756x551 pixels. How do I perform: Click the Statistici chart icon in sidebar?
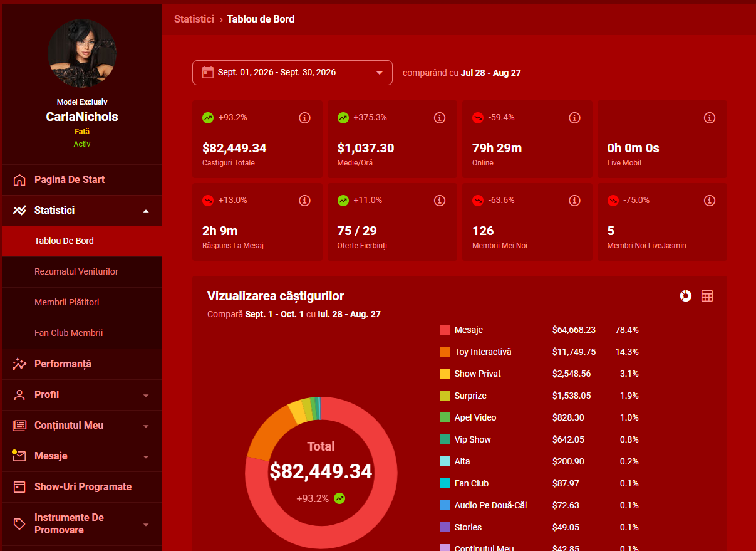click(x=19, y=211)
